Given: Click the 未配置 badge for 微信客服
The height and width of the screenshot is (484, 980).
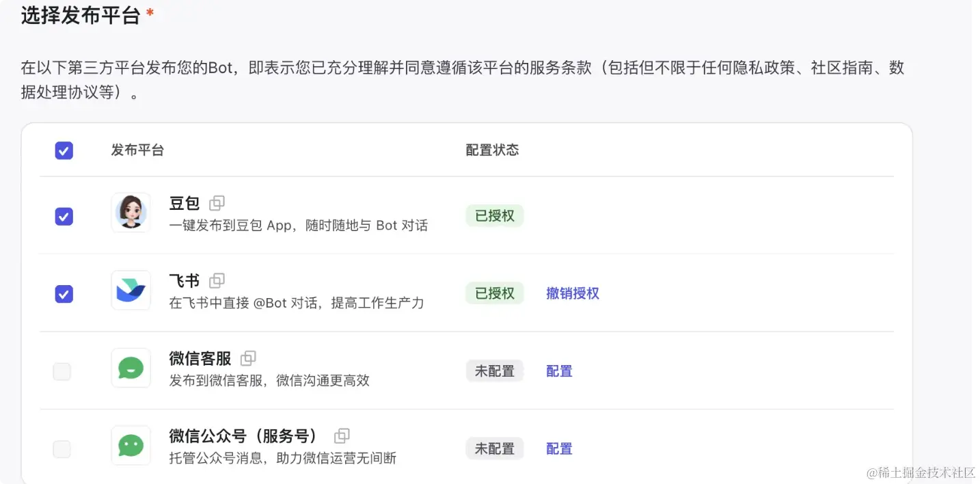Looking at the screenshot, I should (495, 371).
